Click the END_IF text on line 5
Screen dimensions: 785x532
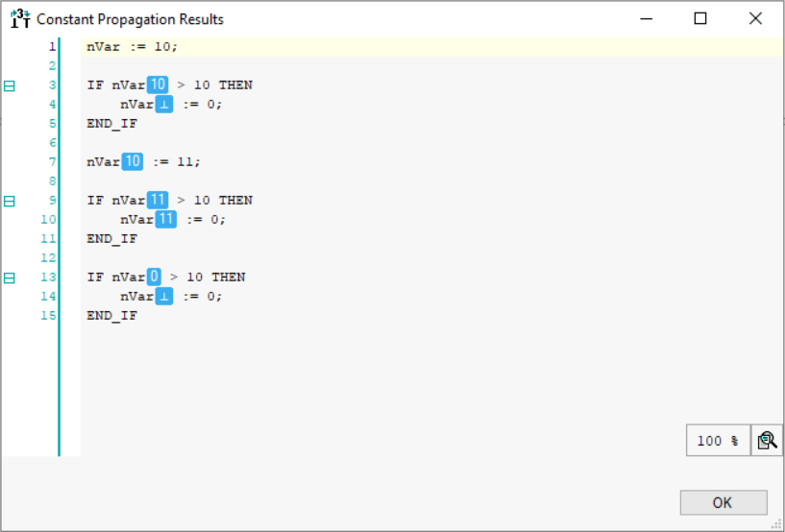pyautogui.click(x=111, y=124)
